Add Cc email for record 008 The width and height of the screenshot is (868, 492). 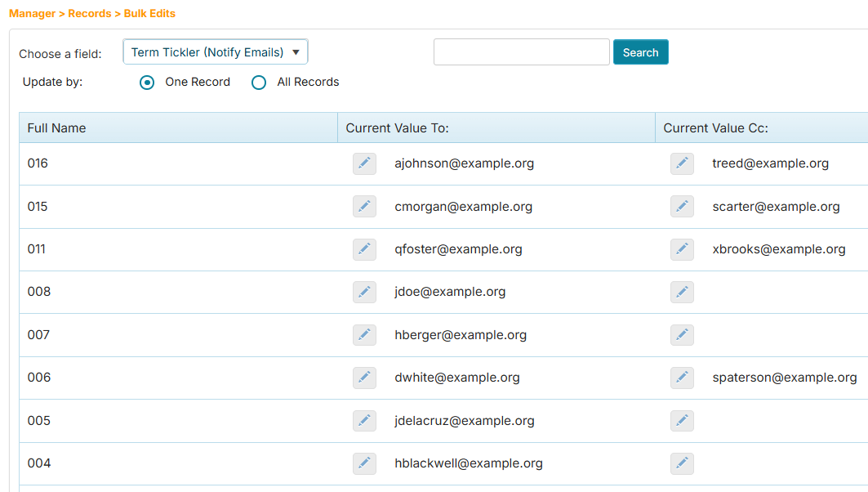[x=682, y=292]
